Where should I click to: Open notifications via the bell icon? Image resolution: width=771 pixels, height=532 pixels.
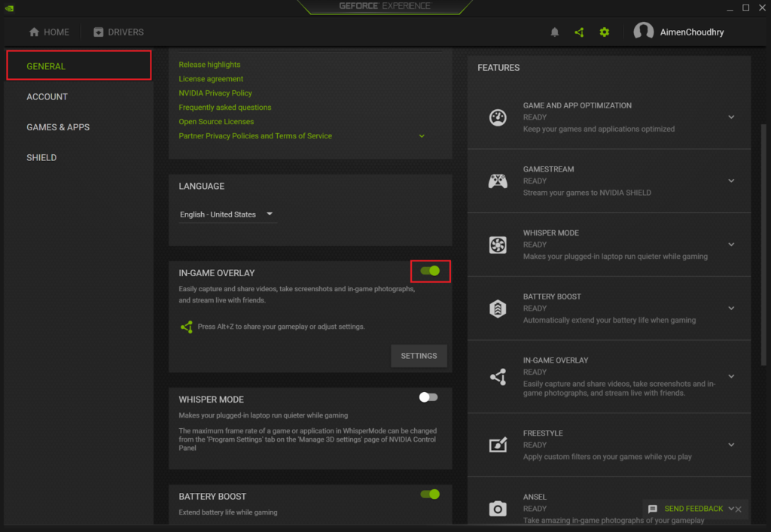point(555,32)
